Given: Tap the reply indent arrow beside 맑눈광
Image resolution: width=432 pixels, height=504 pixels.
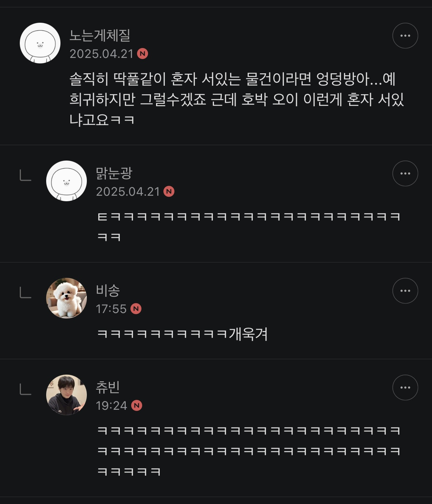Looking at the screenshot, I should tap(25, 176).
